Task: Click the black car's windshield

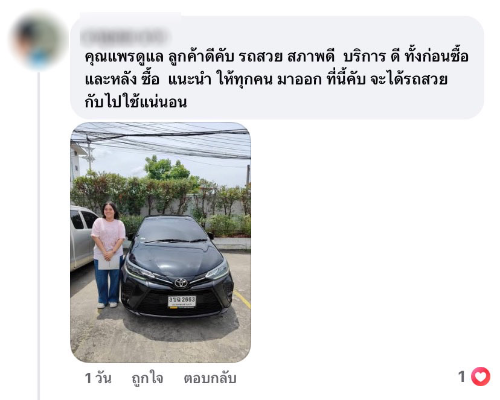Action: (171, 229)
